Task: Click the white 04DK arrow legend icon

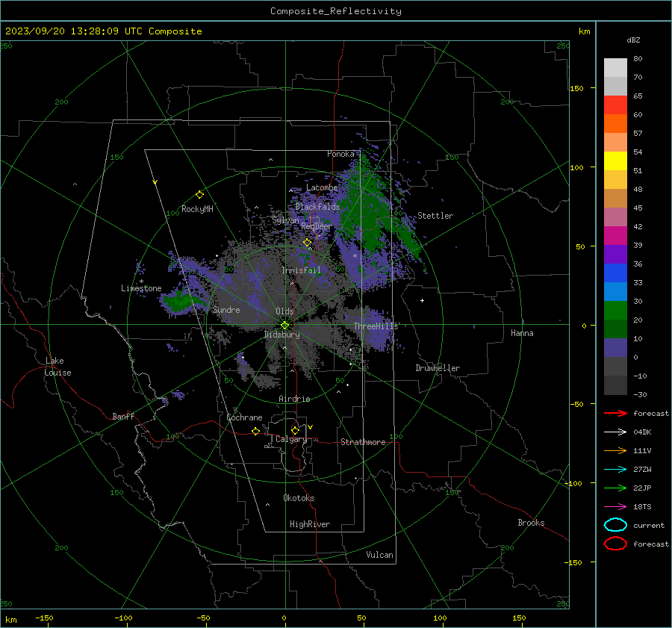Action: coord(615,432)
